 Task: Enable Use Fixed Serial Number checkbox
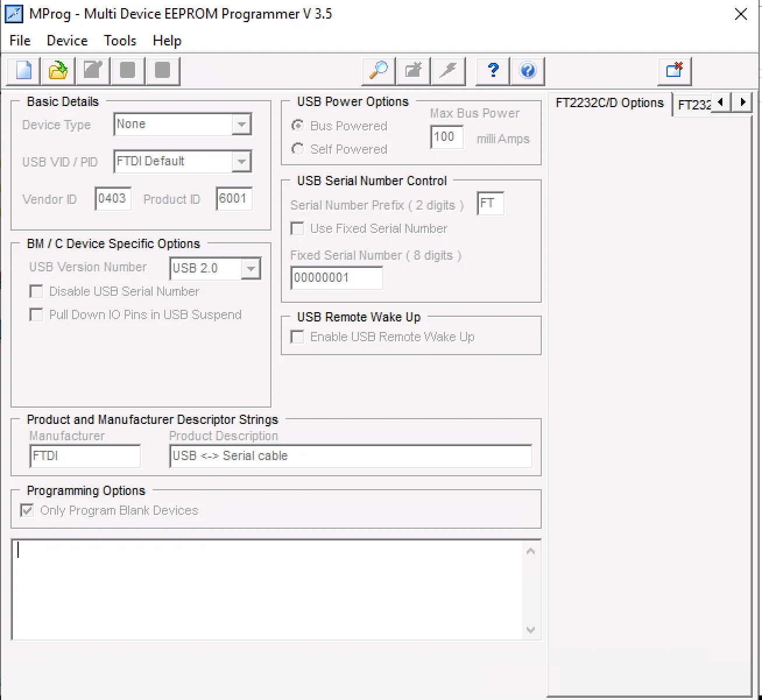pos(298,229)
